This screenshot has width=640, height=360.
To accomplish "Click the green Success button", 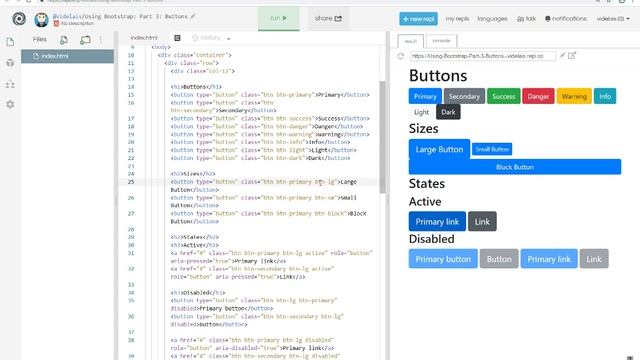I will tap(503, 96).
